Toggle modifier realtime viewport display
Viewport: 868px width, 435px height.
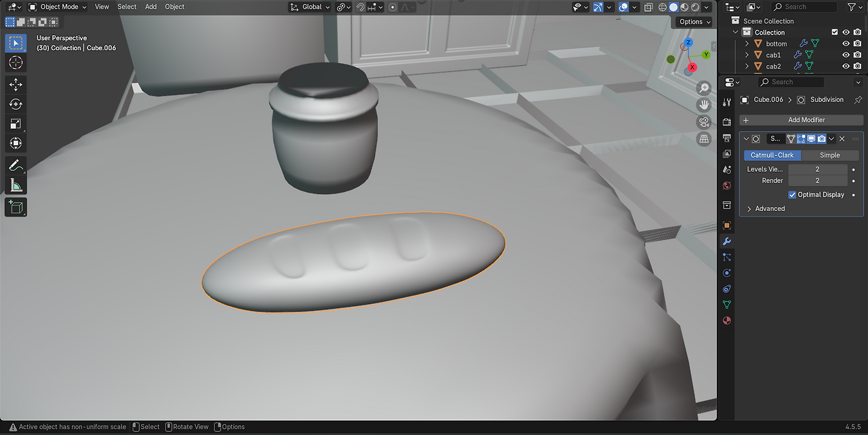tap(811, 138)
